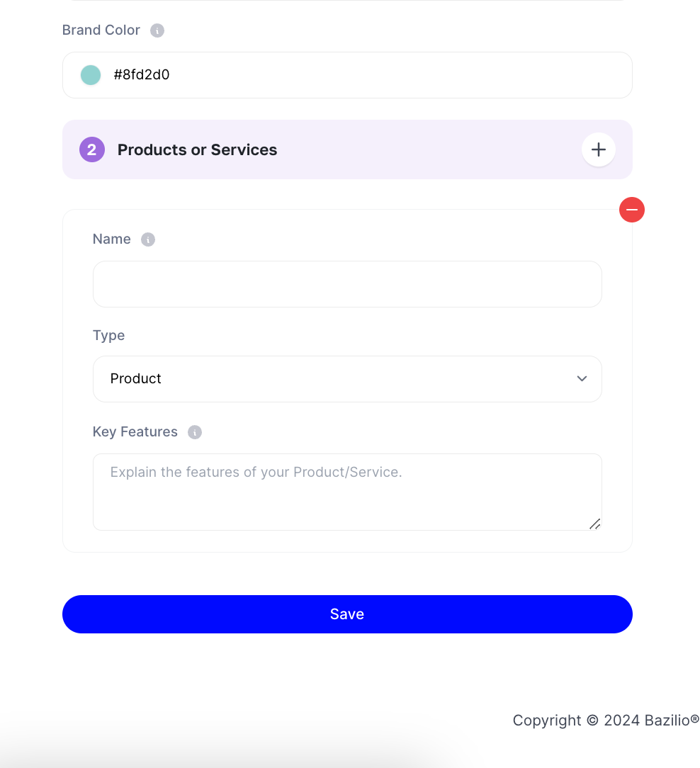700x768 pixels.
Task: Click the Type field label
Action: pos(109,336)
